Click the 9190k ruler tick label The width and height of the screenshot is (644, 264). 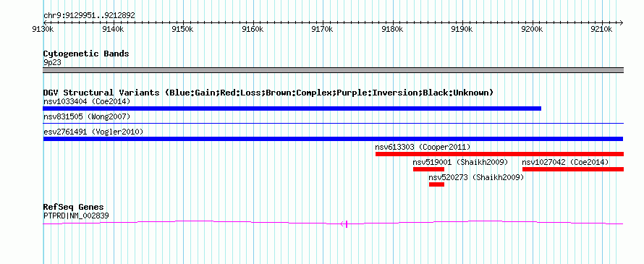pos(462,30)
